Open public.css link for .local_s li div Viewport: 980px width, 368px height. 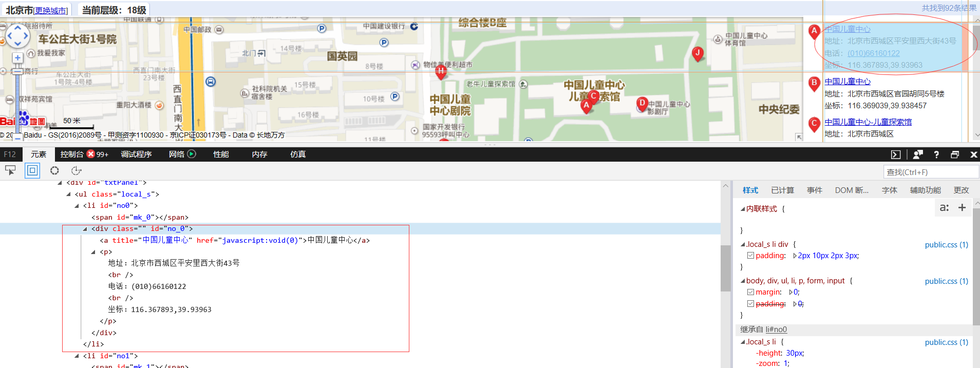(x=947, y=245)
